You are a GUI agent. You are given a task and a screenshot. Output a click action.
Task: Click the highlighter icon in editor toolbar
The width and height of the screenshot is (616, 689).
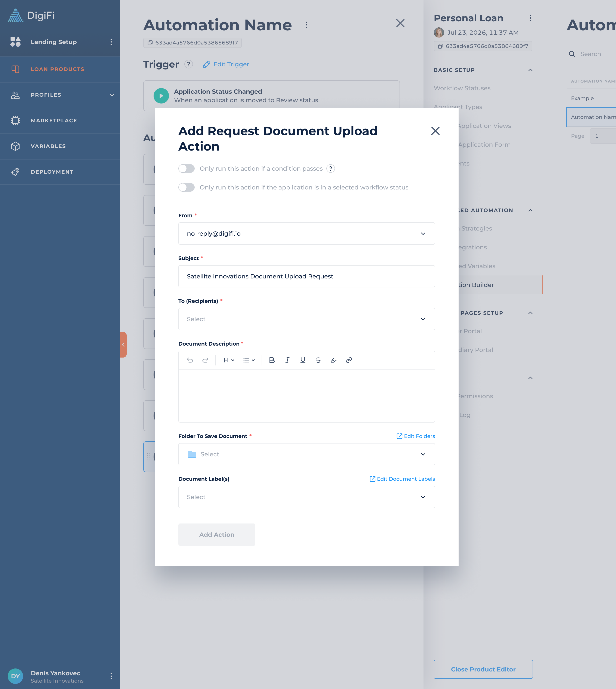point(333,360)
